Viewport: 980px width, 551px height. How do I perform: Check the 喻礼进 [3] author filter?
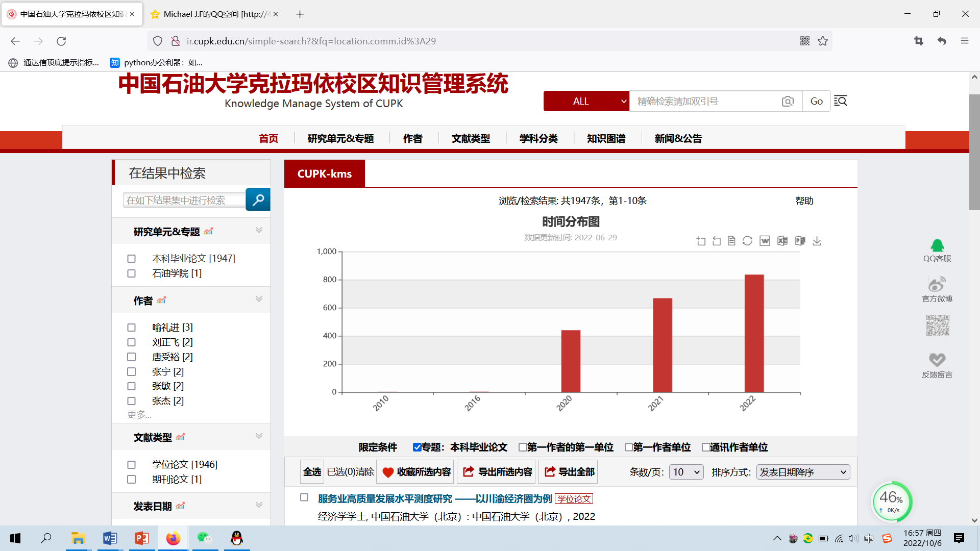(131, 328)
